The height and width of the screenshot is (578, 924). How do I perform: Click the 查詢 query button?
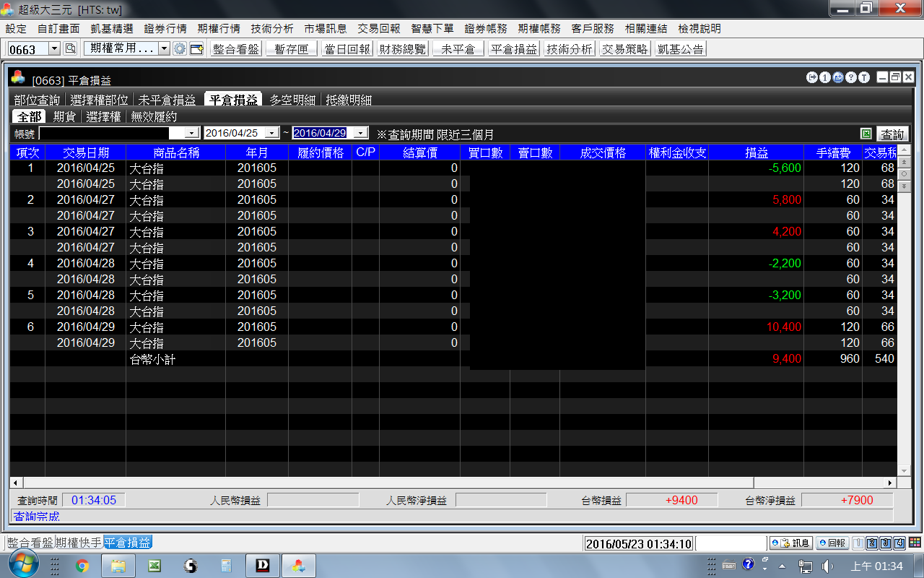893,134
